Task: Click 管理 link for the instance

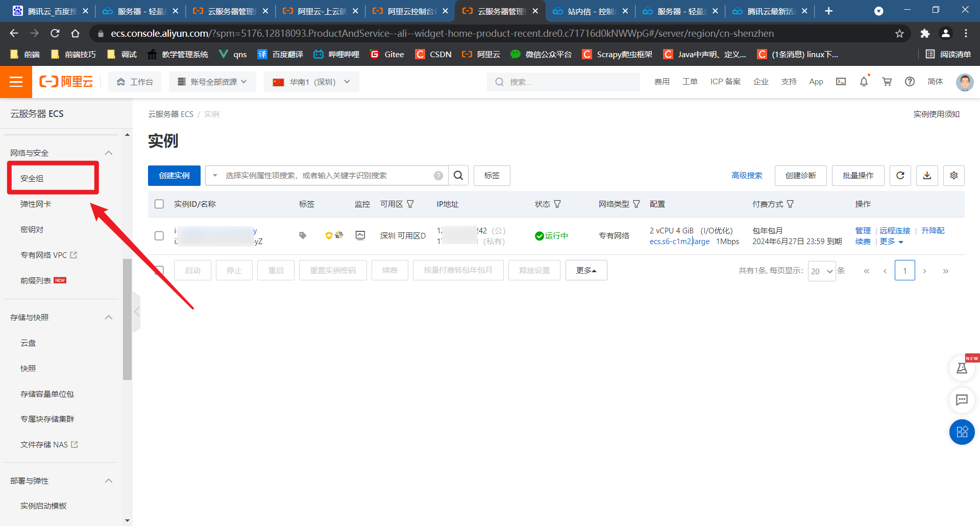Action: tap(863, 231)
